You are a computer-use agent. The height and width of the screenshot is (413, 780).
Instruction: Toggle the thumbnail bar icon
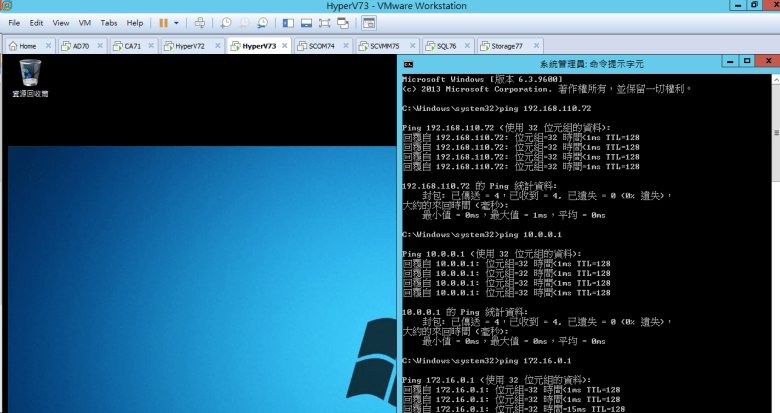tap(304, 22)
